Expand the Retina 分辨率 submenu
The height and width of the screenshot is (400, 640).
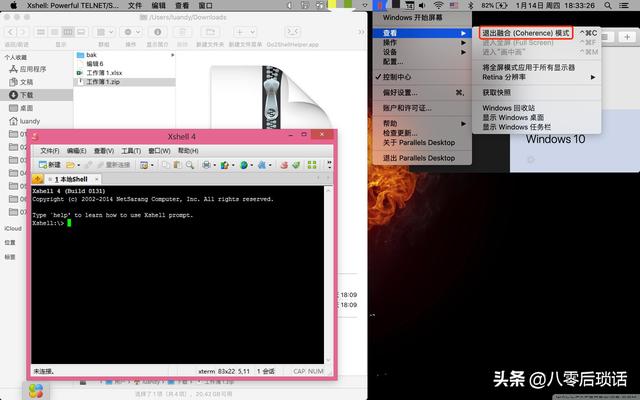tap(536, 77)
